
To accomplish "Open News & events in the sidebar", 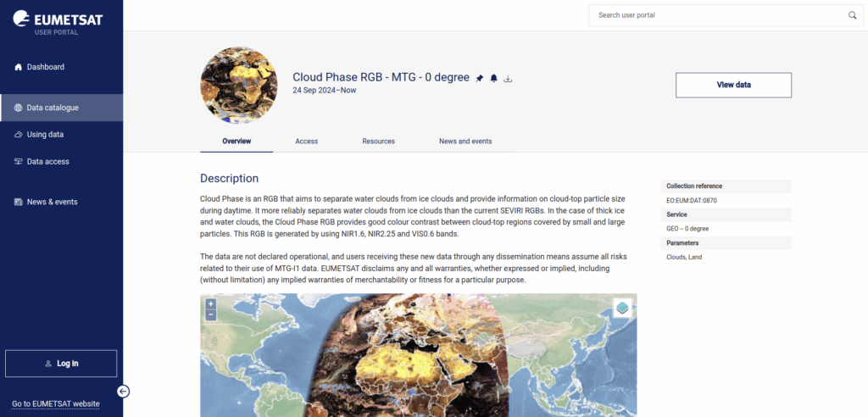I will coord(52,202).
